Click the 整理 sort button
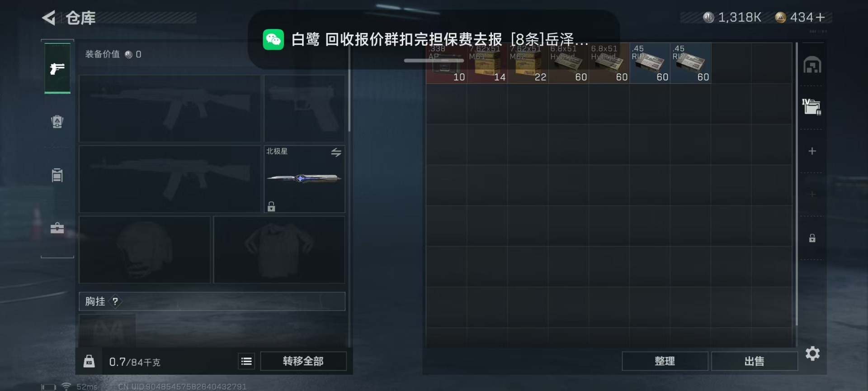 click(665, 361)
